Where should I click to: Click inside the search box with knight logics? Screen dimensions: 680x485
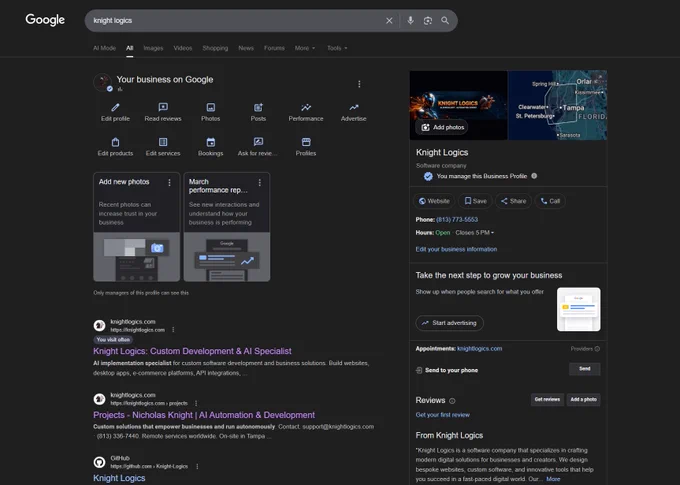(234, 20)
